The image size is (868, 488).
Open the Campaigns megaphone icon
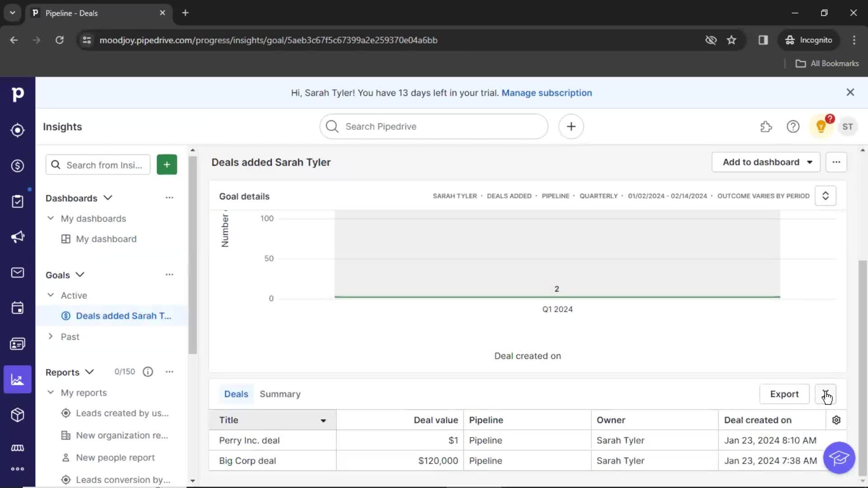coord(17,237)
